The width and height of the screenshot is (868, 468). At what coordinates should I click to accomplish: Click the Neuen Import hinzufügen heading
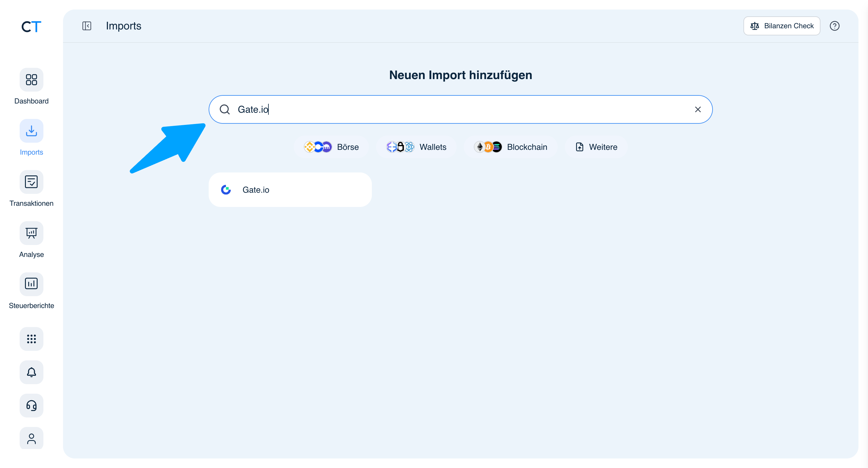click(461, 75)
